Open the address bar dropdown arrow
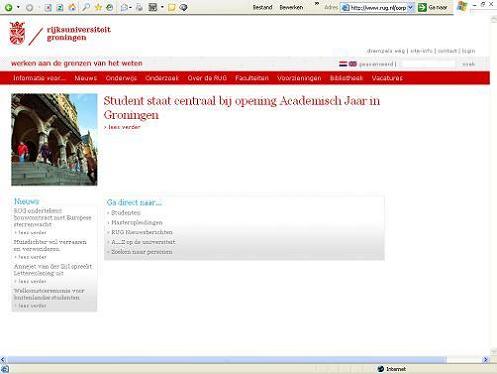This screenshot has height=374, width=497. (x=411, y=8)
